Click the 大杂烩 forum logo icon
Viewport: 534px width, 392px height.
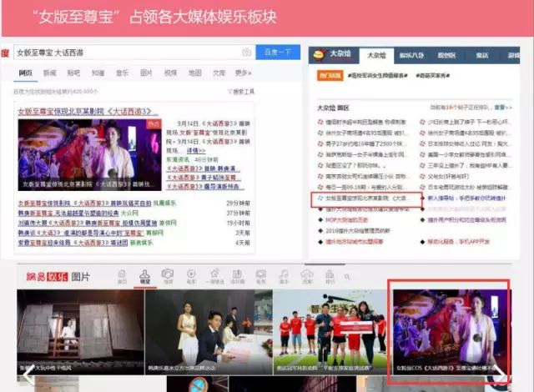click(x=319, y=55)
